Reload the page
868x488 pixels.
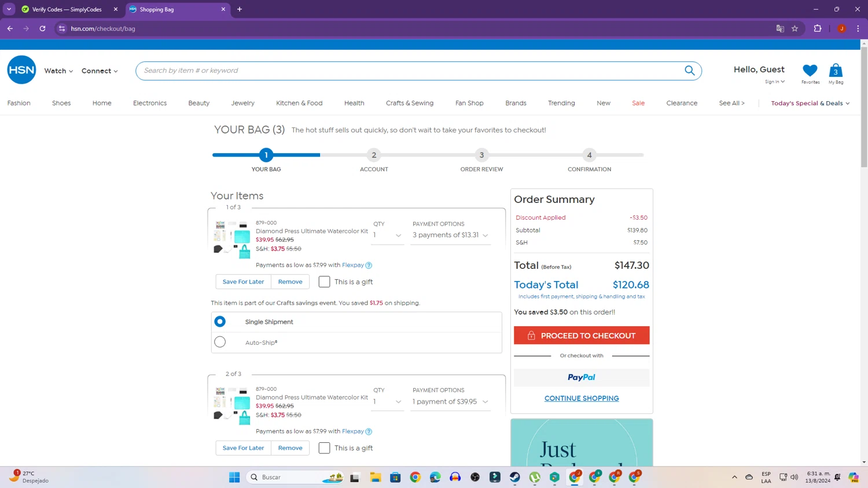(42, 28)
